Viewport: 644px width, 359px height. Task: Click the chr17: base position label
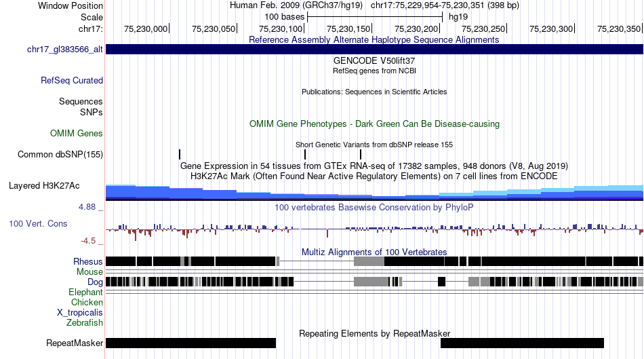[x=91, y=29]
